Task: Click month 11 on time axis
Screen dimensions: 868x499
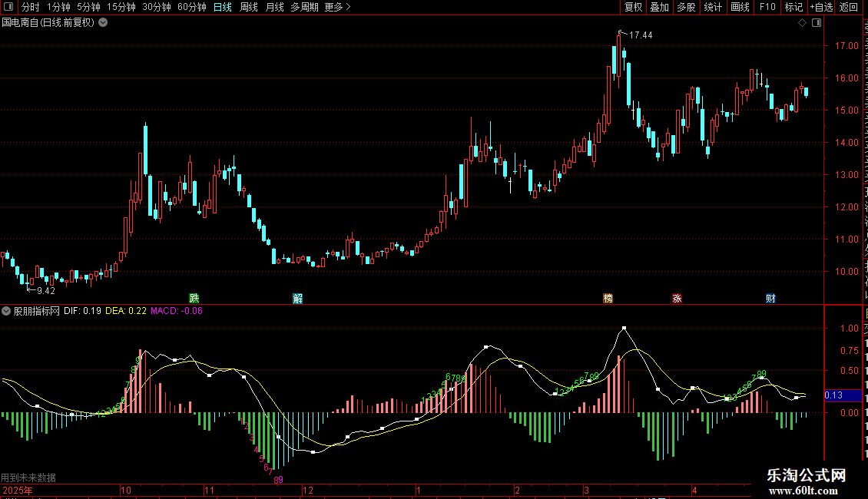Action: 209,490
